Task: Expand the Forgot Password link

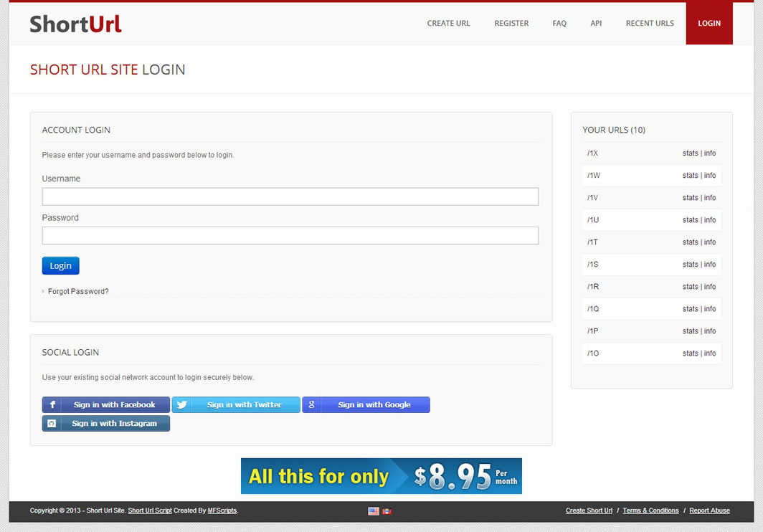Action: [78, 292]
